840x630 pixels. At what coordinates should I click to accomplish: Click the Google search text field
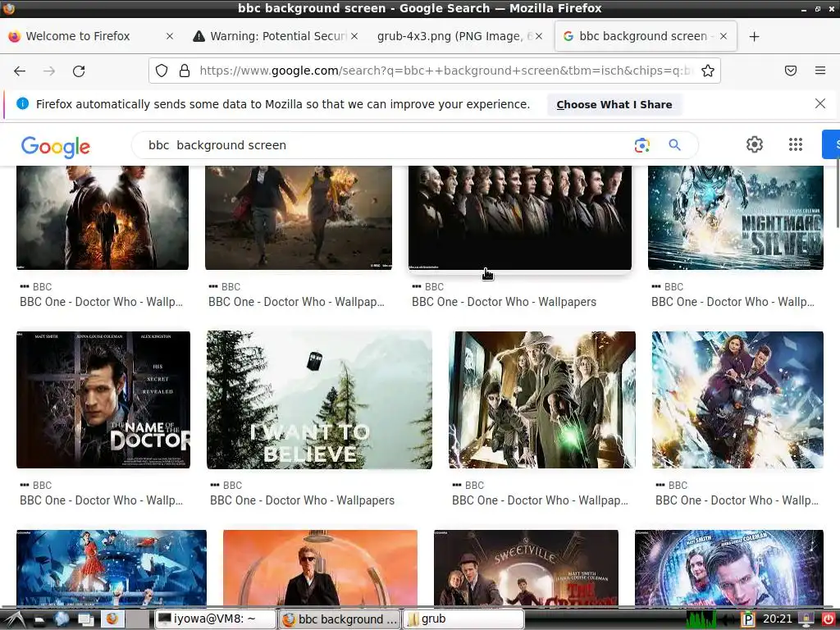[x=386, y=145]
